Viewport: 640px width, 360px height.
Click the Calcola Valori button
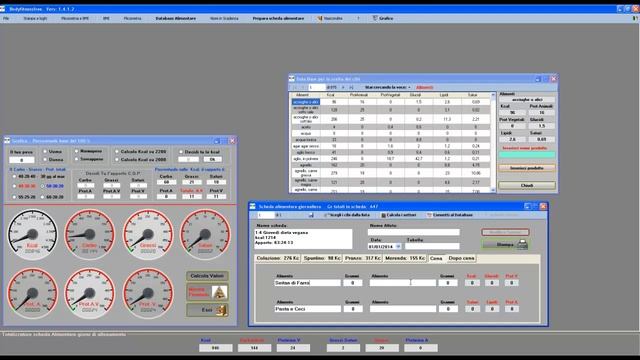[x=207, y=276]
